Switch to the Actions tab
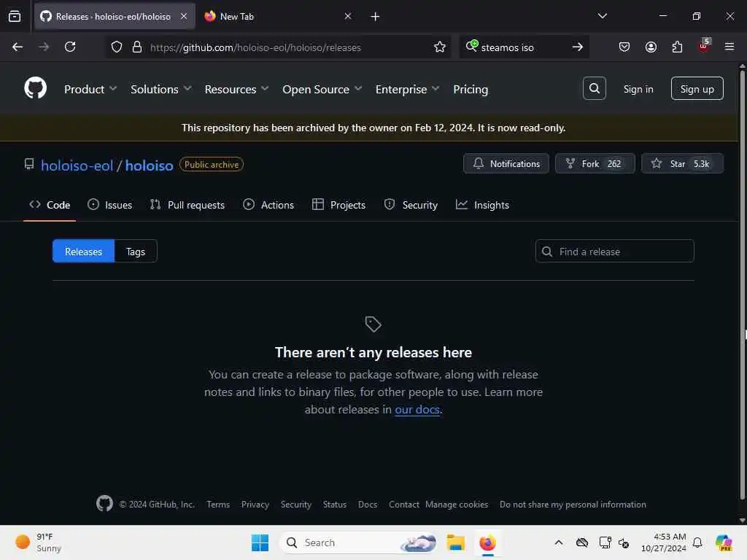747x560 pixels. point(268,205)
